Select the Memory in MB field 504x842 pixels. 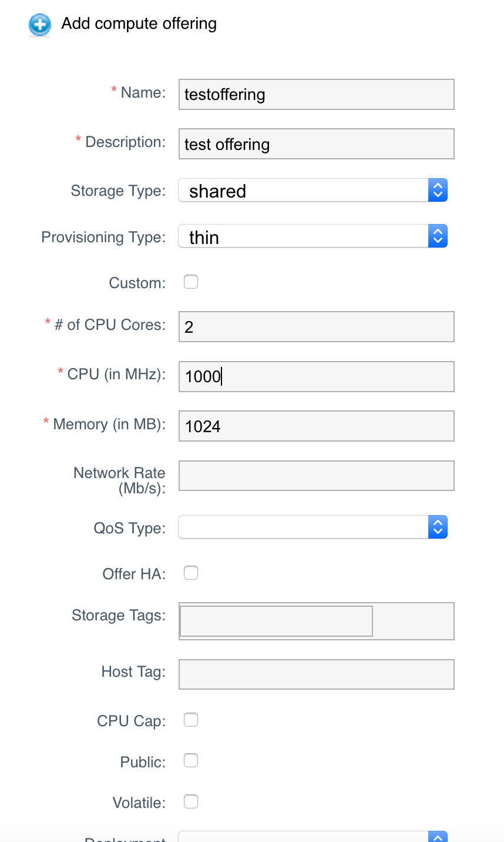(x=316, y=426)
